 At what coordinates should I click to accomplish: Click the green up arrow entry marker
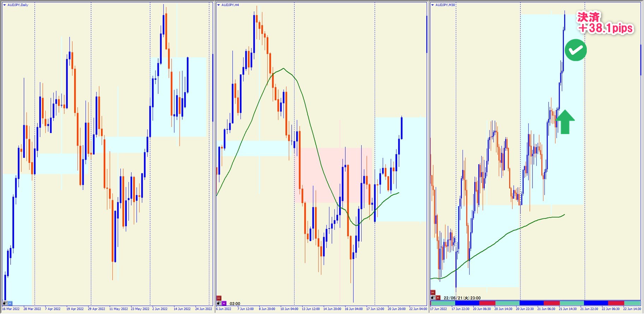[x=565, y=122]
